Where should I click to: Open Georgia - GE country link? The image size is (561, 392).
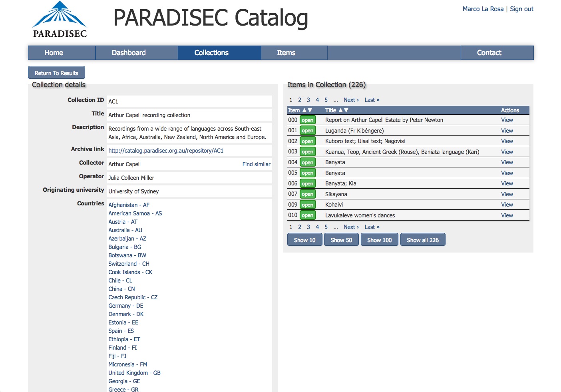(124, 381)
